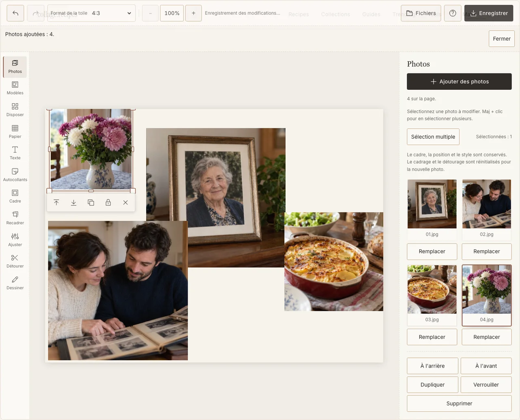Open the Photos tool in sidebar

(15, 67)
